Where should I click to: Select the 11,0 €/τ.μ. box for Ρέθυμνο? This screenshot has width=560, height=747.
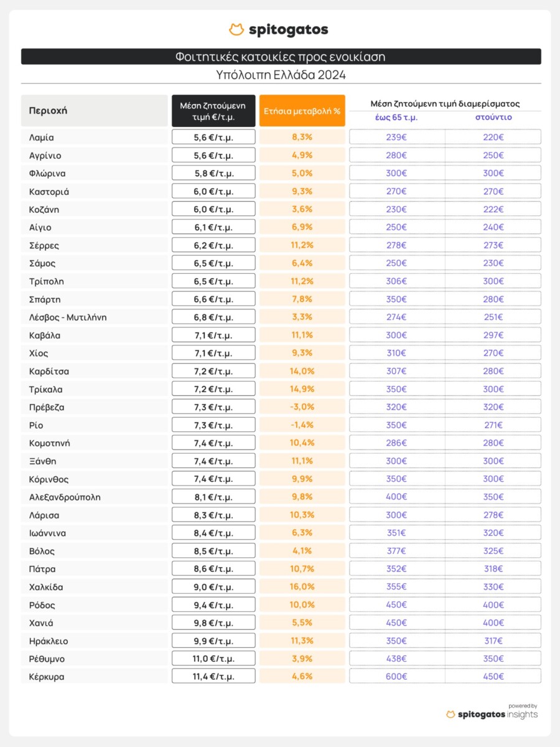click(x=213, y=659)
